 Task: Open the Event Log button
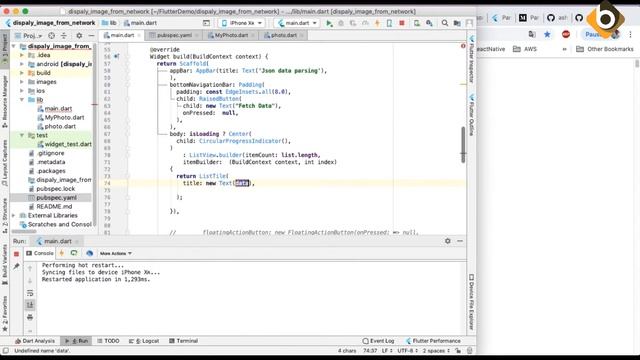click(378, 341)
